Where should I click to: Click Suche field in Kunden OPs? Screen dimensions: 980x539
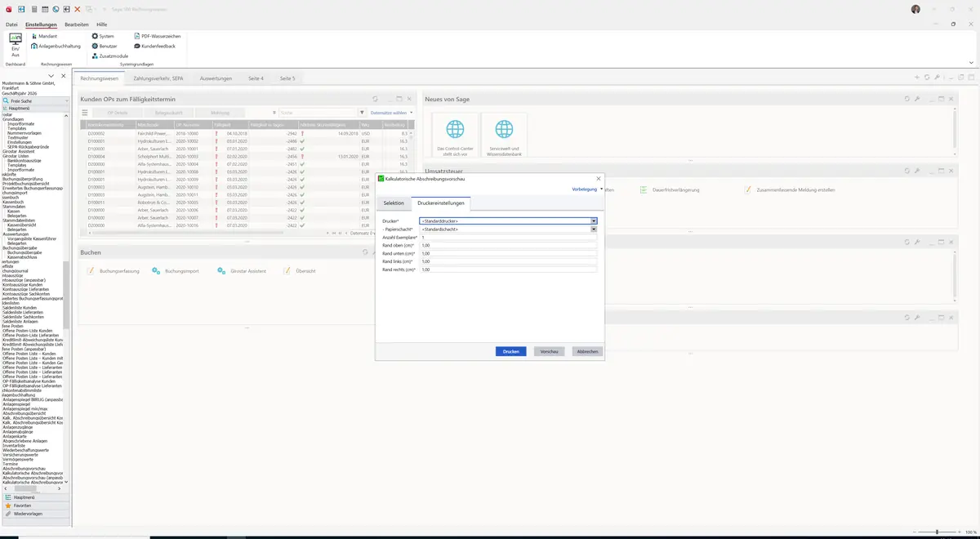[318, 112]
